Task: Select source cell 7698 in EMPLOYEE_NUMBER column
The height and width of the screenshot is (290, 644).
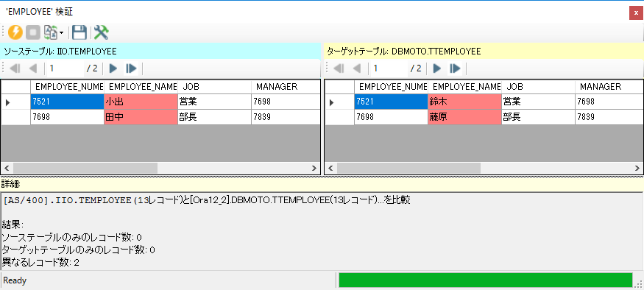Action: coord(68,118)
